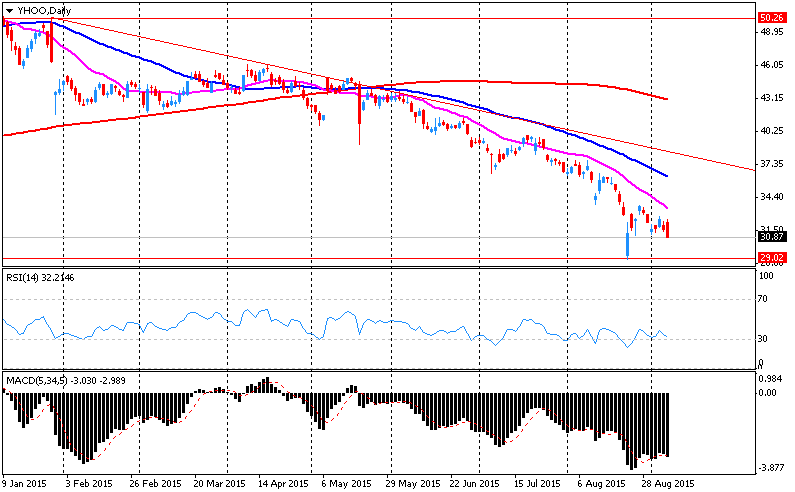Open the YHOO,Daily chart dropdown triangle
The height and width of the screenshot is (492, 795).
coord(9,11)
